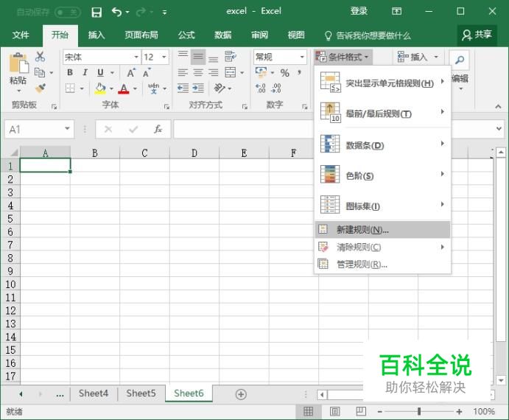509x420 pixels.
Task: Open the 条件格式 dropdown button
Action: point(343,57)
